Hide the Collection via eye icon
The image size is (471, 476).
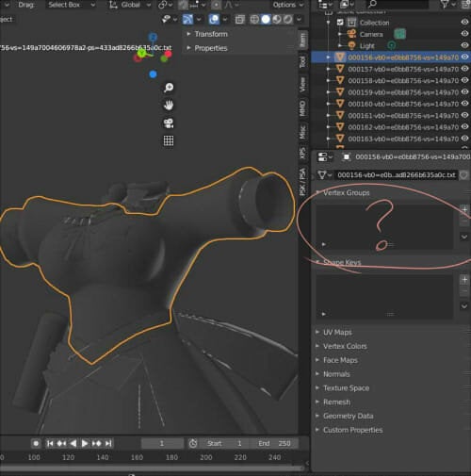pos(464,22)
